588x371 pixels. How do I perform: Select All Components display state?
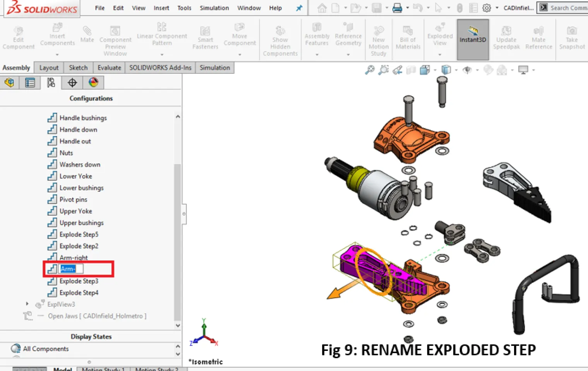[x=46, y=349]
